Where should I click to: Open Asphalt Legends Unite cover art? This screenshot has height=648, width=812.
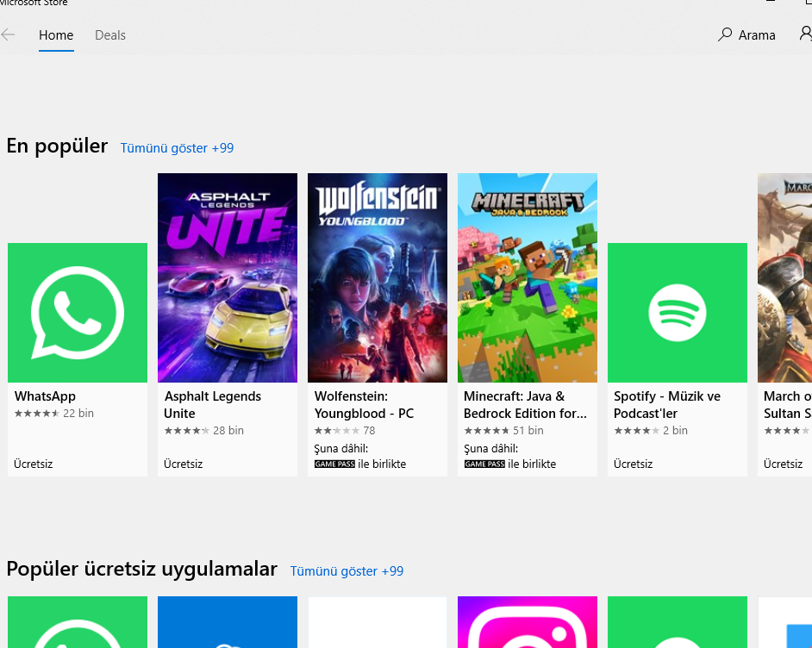pyautogui.click(x=228, y=278)
